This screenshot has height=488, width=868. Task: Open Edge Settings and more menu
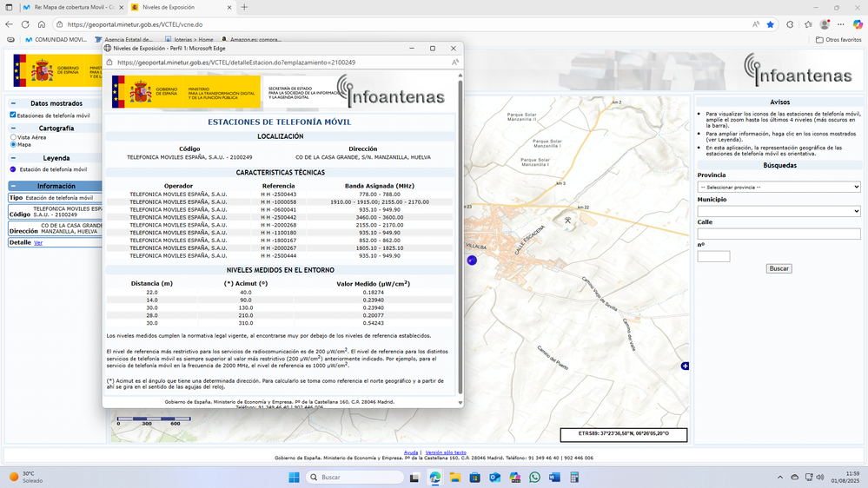tap(841, 24)
